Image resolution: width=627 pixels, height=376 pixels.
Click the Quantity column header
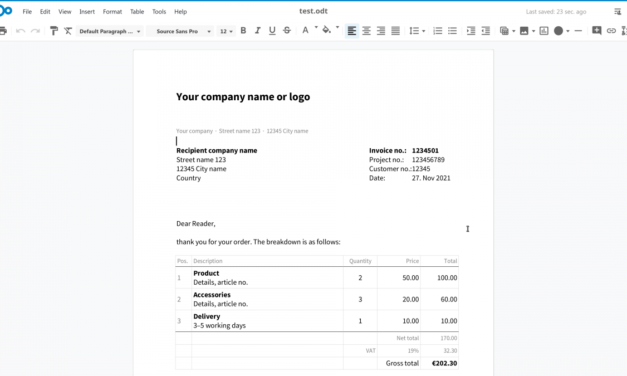pyautogui.click(x=360, y=261)
